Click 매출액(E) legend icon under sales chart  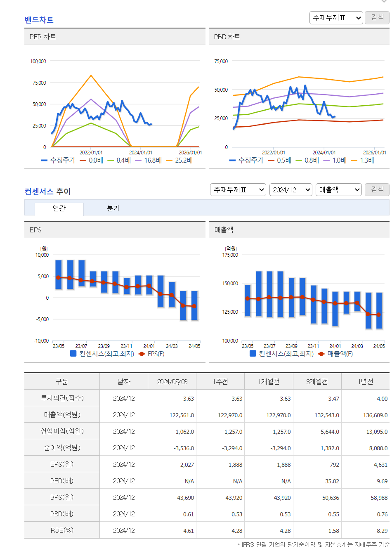click(321, 354)
